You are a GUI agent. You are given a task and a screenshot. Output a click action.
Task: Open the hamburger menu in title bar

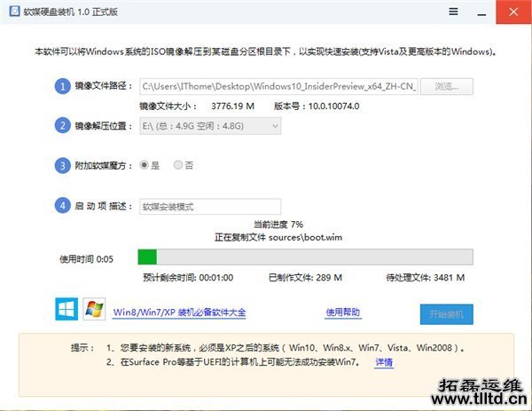[453, 12]
